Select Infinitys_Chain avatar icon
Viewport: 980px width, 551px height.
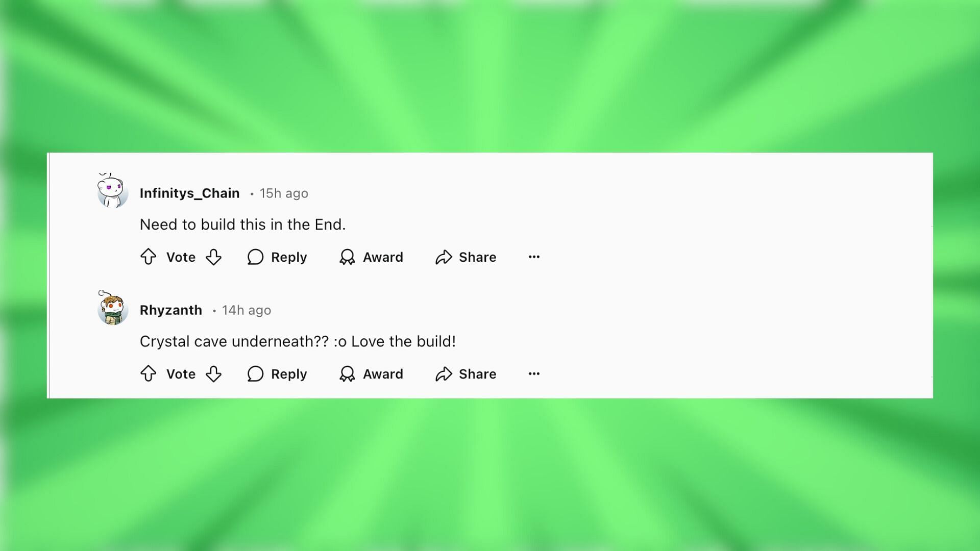112,193
